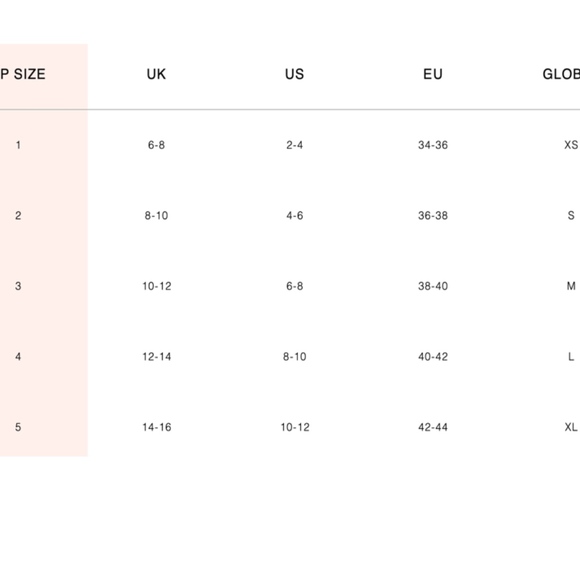Select size 3 in the pink column

[18, 286]
